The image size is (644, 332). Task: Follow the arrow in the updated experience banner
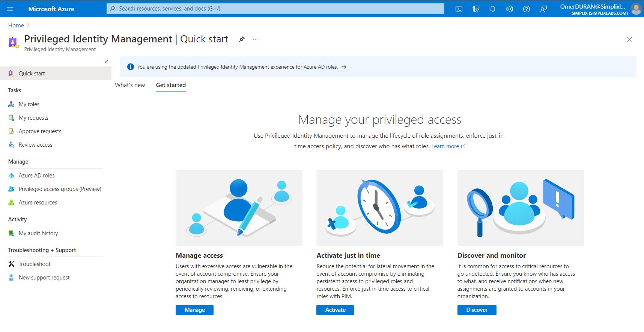(344, 67)
